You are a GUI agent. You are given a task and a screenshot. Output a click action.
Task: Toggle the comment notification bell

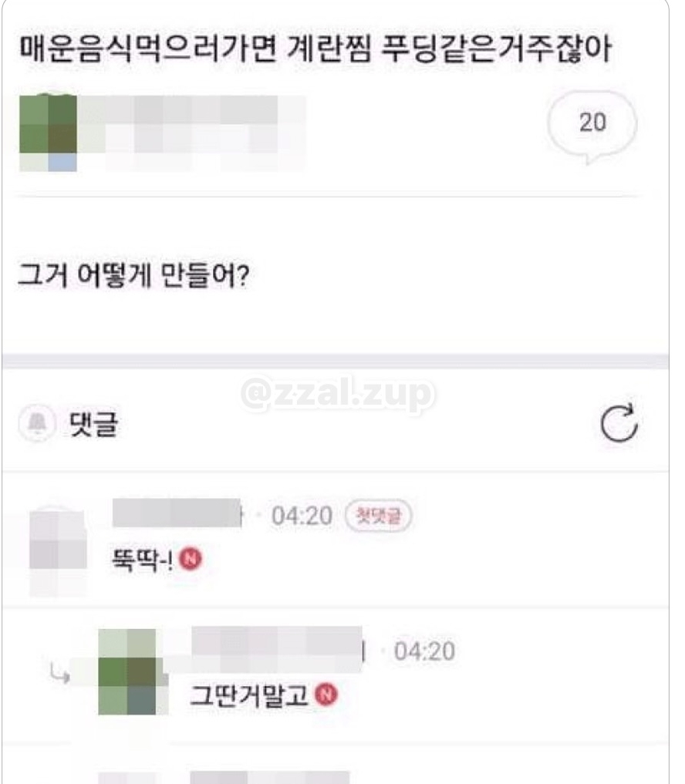37,423
